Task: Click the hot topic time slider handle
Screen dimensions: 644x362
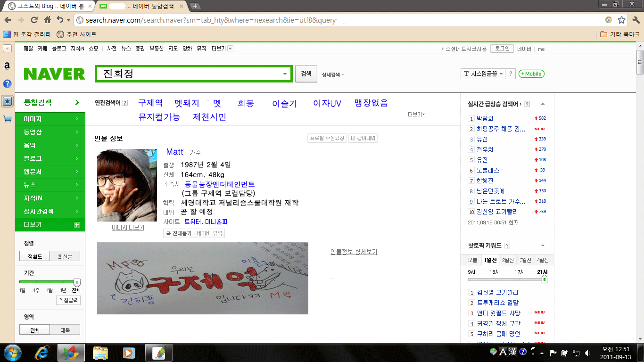Action: click(545, 280)
